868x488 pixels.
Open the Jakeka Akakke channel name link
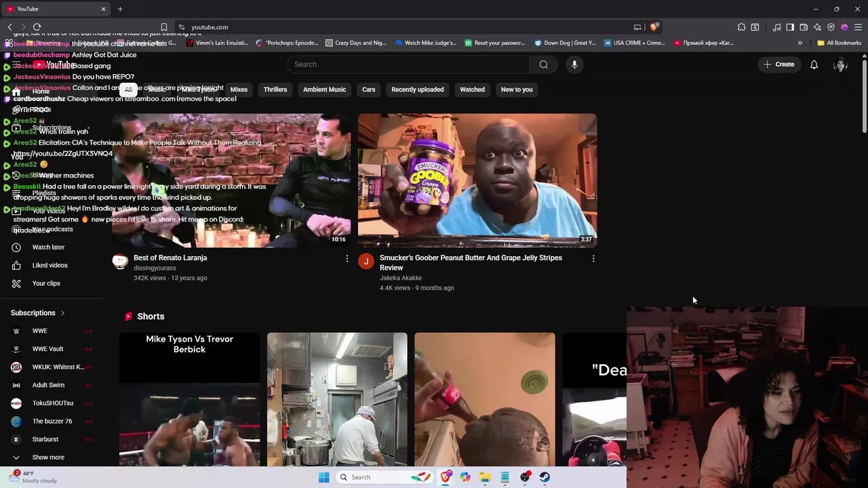[401, 278]
